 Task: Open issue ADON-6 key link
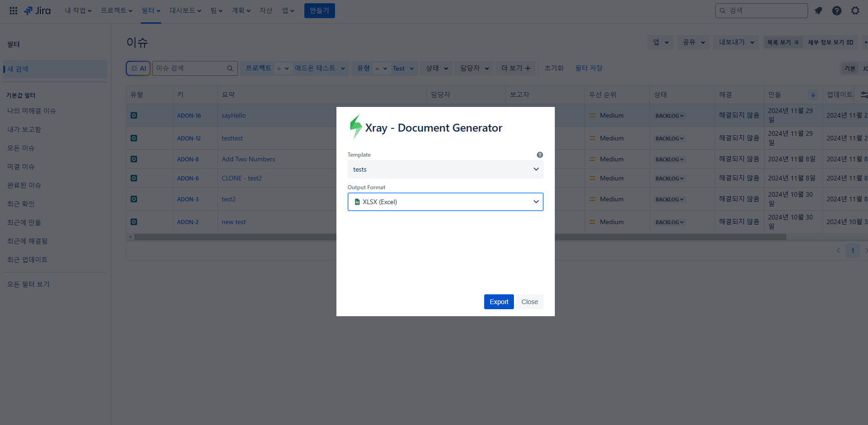(188, 179)
